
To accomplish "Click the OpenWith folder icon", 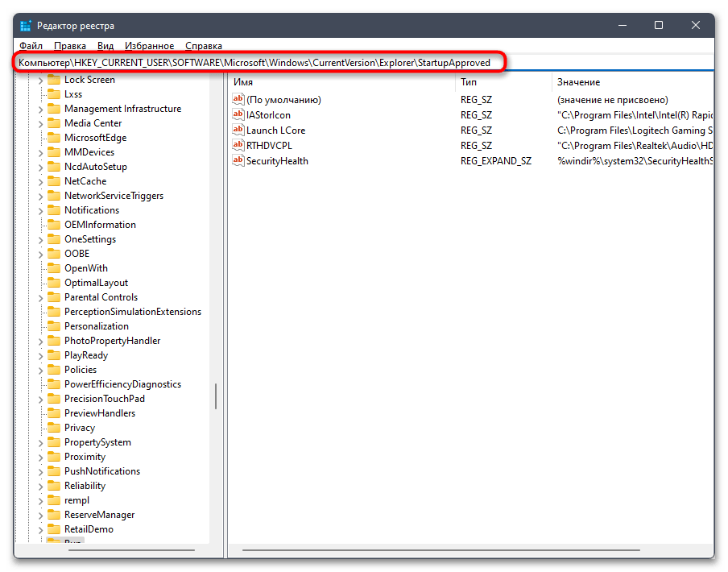I will point(54,268).
